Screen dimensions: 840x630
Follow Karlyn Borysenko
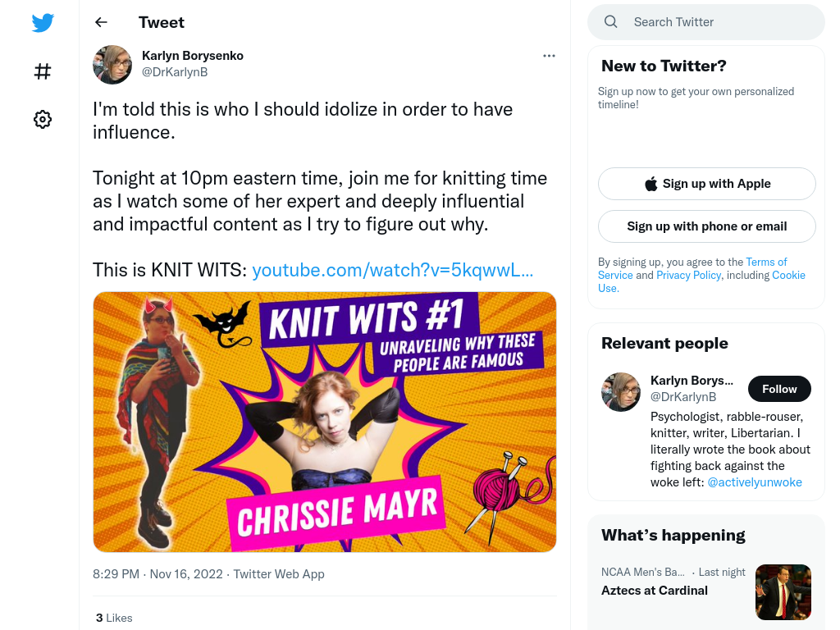pos(779,389)
